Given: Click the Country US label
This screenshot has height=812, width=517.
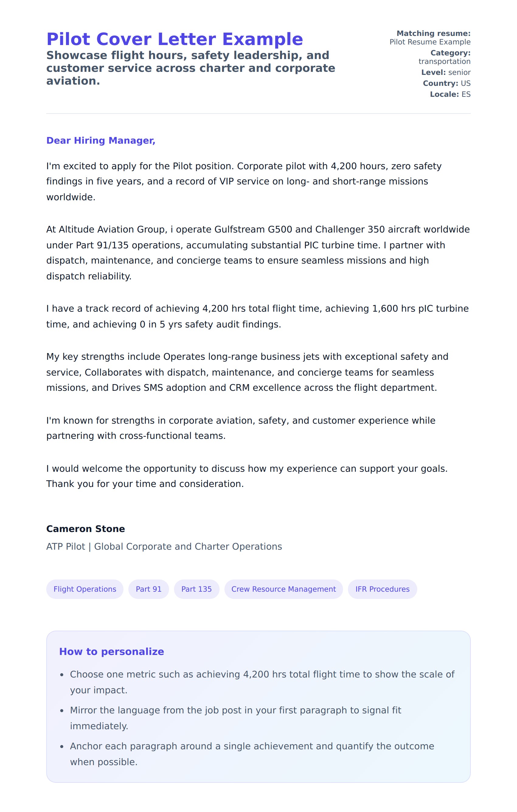Looking at the screenshot, I should [x=446, y=83].
